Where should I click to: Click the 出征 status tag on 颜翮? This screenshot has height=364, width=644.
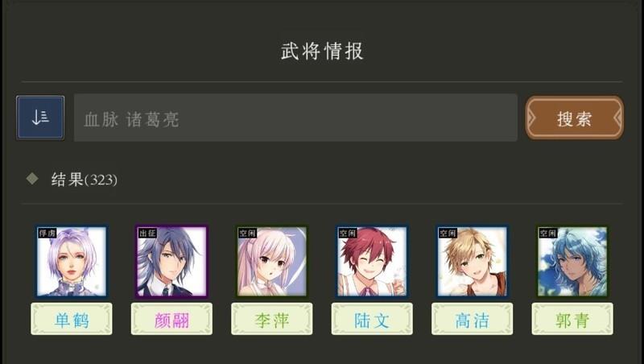[x=147, y=234]
